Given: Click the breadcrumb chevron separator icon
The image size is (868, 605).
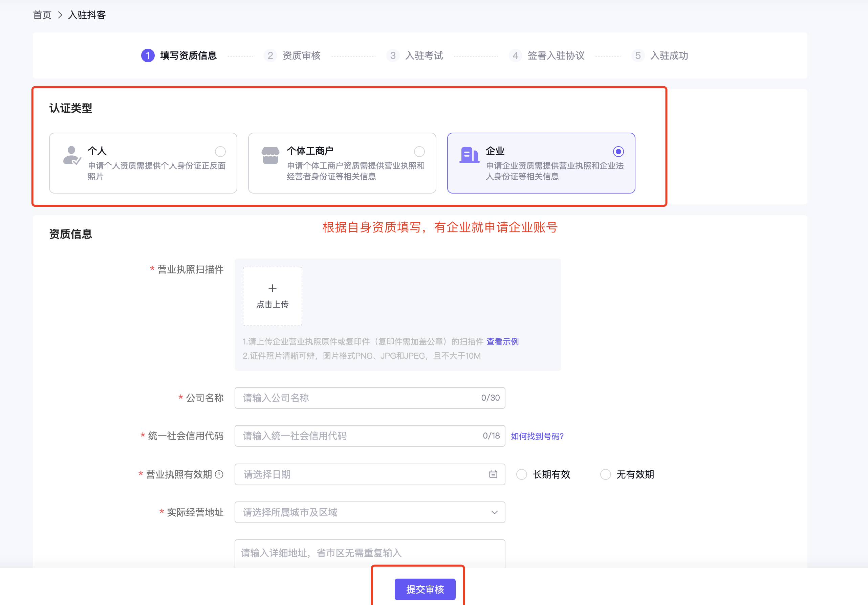Looking at the screenshot, I should point(60,15).
